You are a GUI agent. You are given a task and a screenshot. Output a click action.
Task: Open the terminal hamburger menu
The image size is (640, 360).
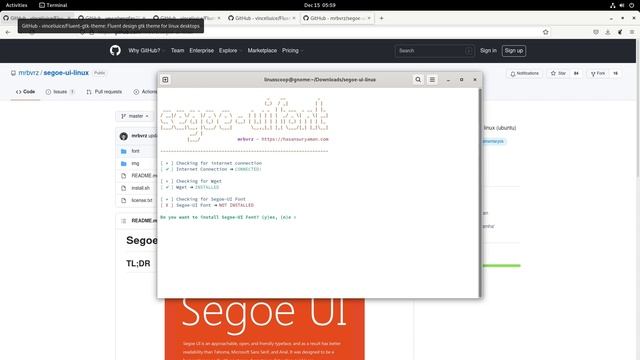(x=432, y=80)
